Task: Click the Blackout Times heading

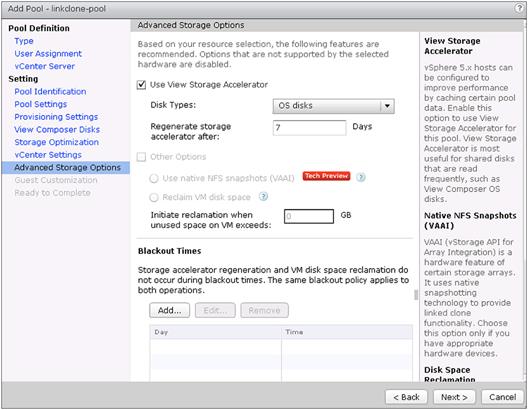Action: [x=169, y=251]
